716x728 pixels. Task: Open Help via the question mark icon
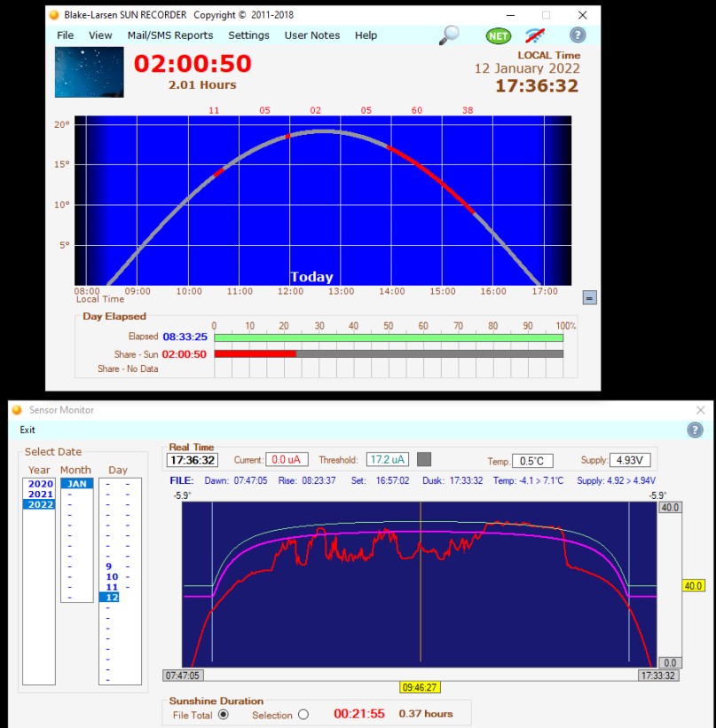click(576, 36)
